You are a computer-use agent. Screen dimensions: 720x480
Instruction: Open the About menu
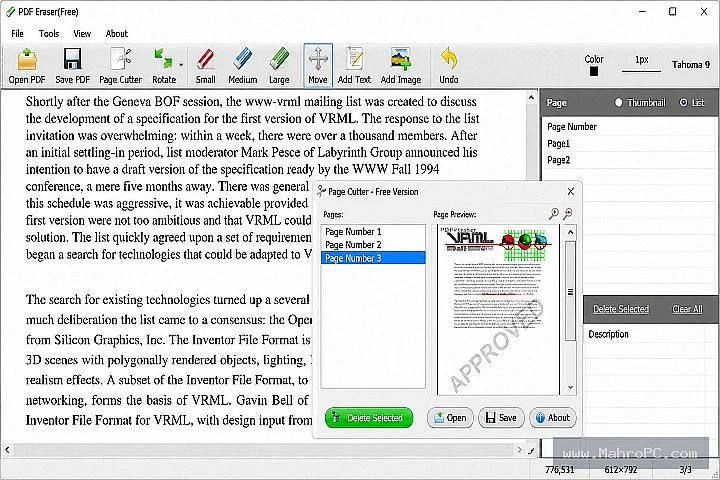(117, 34)
